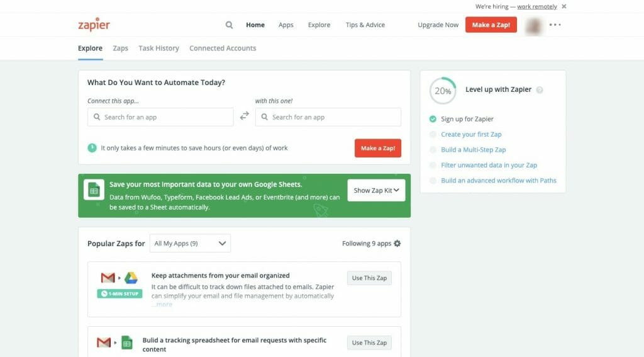Viewport: 644px width, 357px height.
Task: Follow the work remotely link
Action: click(537, 6)
